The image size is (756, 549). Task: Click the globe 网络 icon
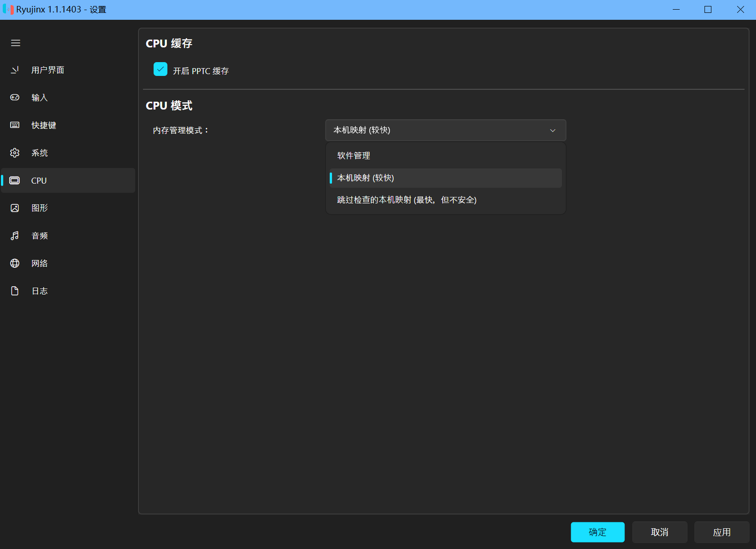(15, 263)
